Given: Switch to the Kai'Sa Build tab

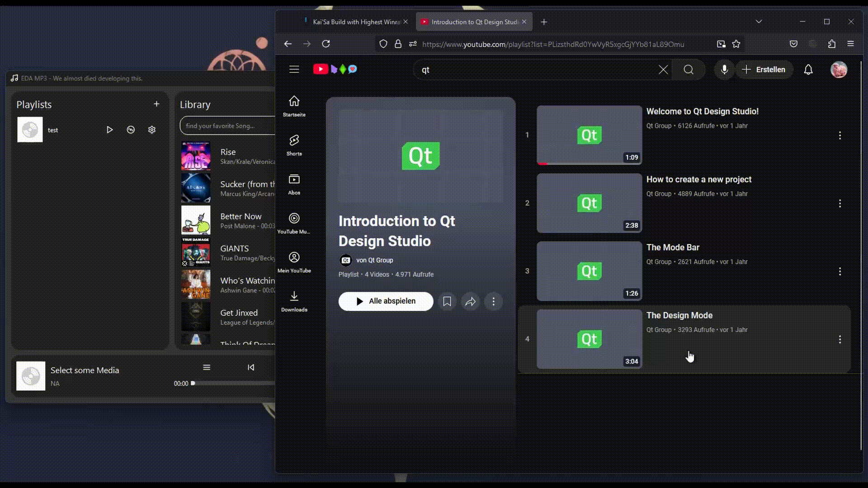Looking at the screenshot, I should point(356,22).
